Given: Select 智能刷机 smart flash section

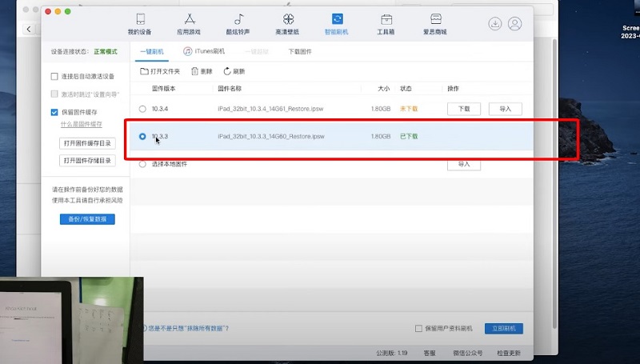Looking at the screenshot, I should pos(337,24).
